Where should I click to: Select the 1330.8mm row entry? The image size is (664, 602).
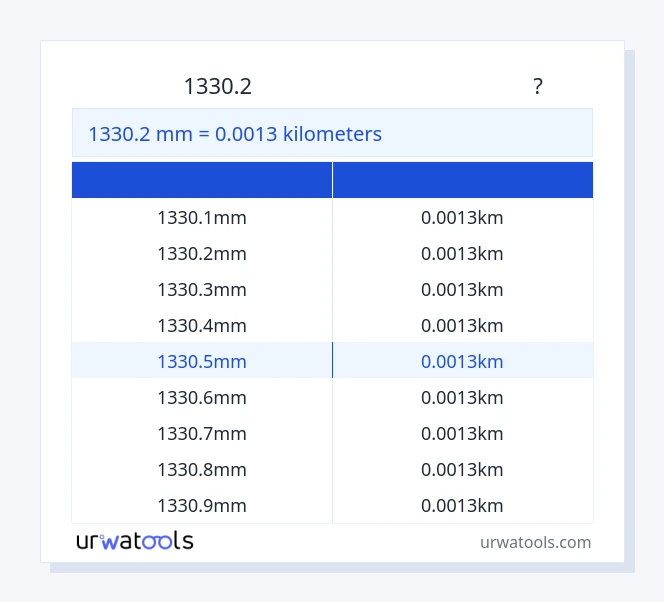[x=202, y=469]
